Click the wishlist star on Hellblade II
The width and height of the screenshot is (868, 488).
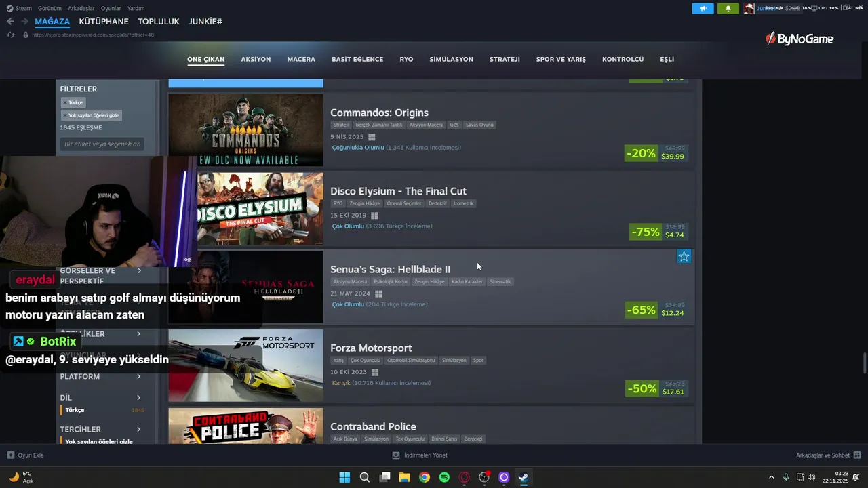[x=684, y=256]
